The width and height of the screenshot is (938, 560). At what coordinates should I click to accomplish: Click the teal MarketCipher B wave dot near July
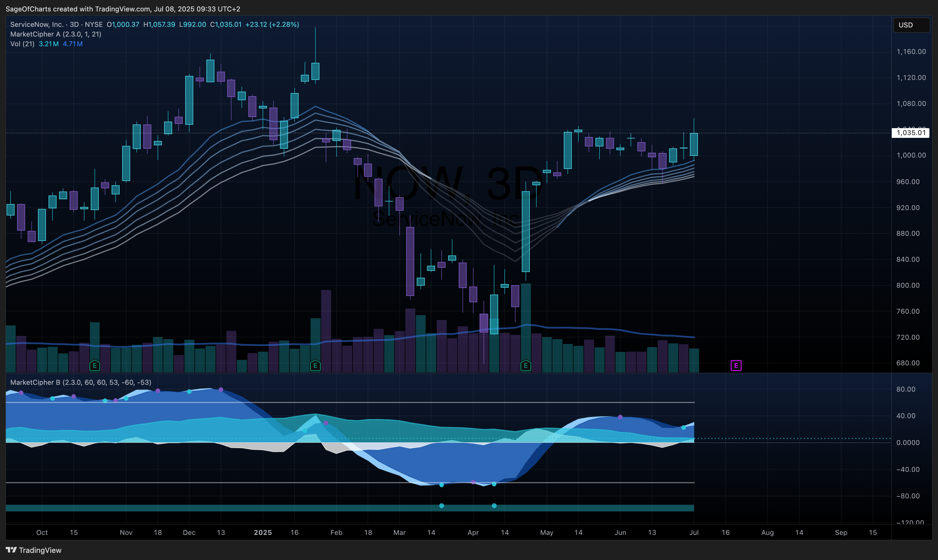684,428
